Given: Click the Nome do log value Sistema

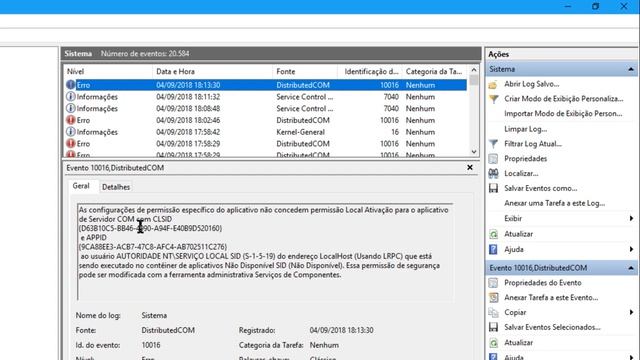Looking at the screenshot, I should point(154,315).
